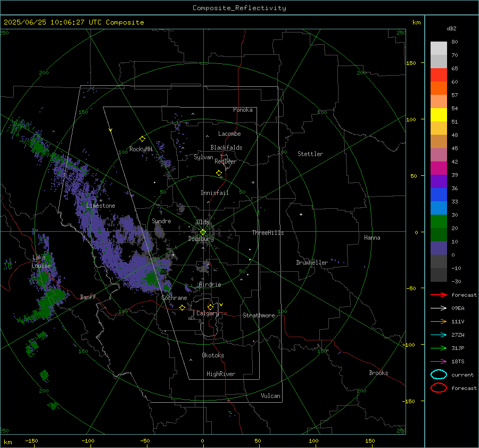The image size is (479, 448).
Task: Click the yellow diamond marker near Cochrane
Action: pos(182,307)
